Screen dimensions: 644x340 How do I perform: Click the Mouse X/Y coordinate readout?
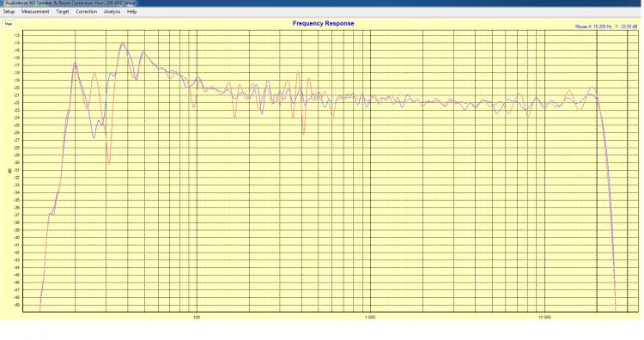pyautogui.click(x=606, y=27)
